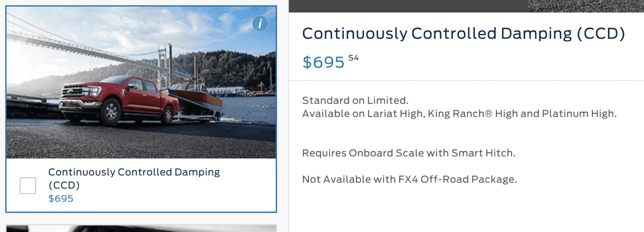644x232 pixels.
Task: Click the S4 footnote superscript
Action: click(x=353, y=58)
